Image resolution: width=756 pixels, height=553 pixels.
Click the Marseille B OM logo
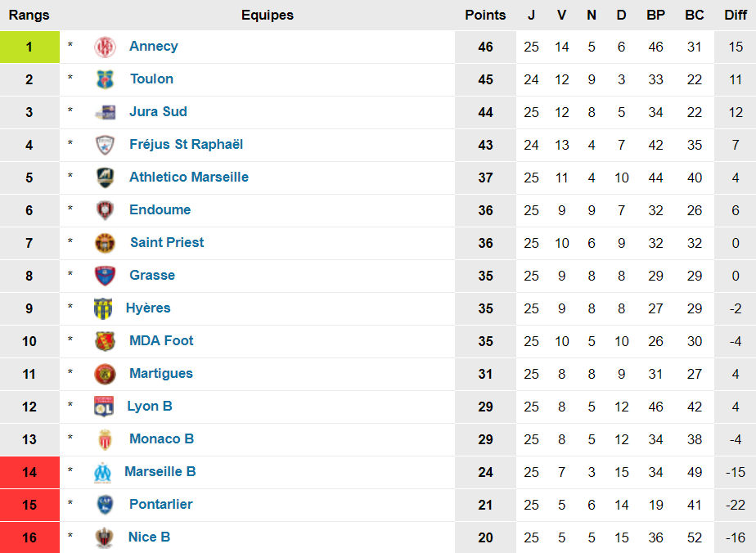tap(103, 473)
